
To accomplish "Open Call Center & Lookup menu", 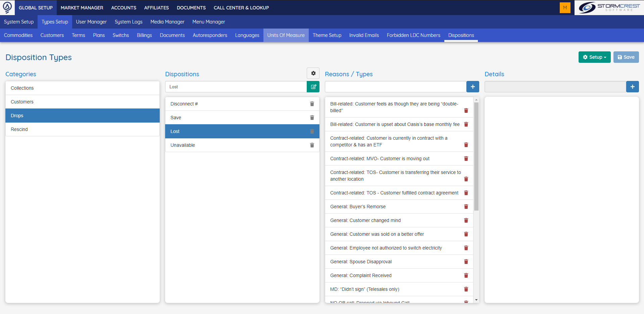I will click(241, 7).
